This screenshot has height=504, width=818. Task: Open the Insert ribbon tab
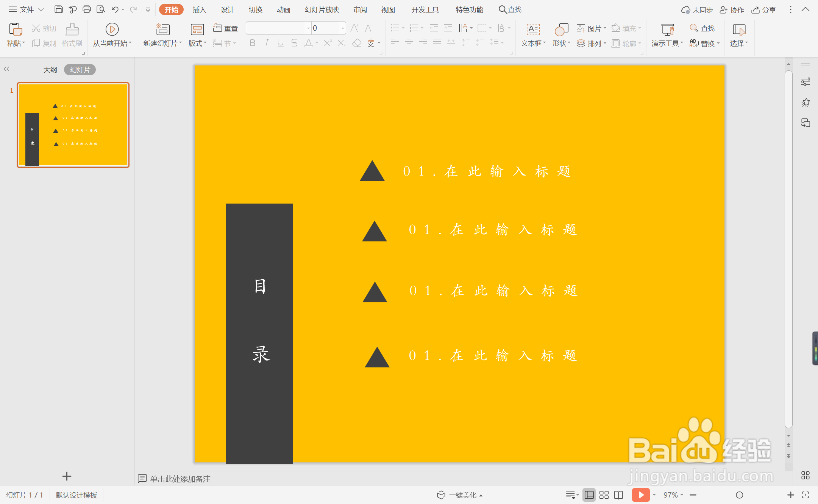[199, 9]
